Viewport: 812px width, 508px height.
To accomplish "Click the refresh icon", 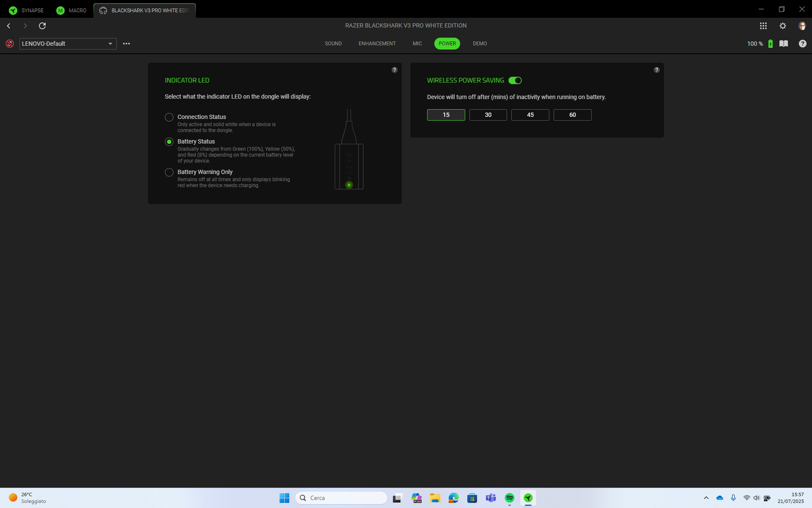I will 43,26.
